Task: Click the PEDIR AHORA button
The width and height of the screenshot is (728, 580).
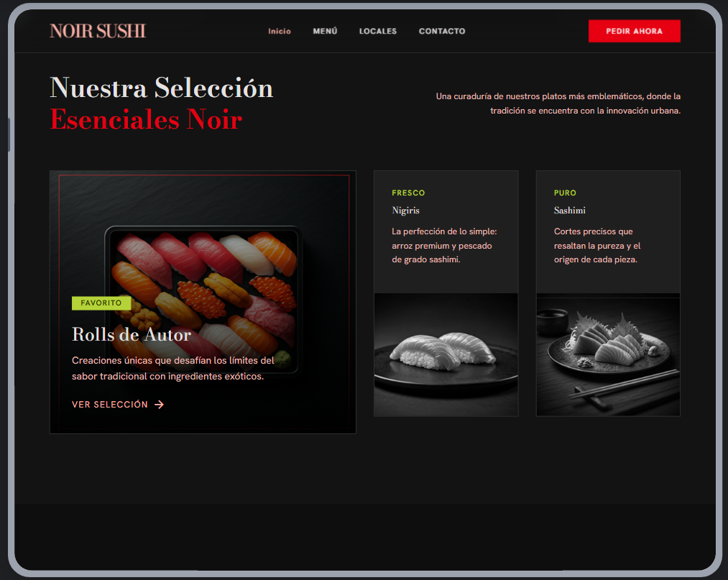Action: tap(634, 31)
